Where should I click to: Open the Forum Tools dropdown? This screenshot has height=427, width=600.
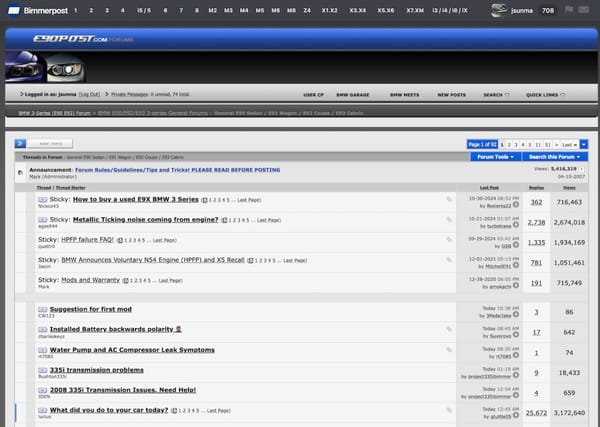point(496,157)
